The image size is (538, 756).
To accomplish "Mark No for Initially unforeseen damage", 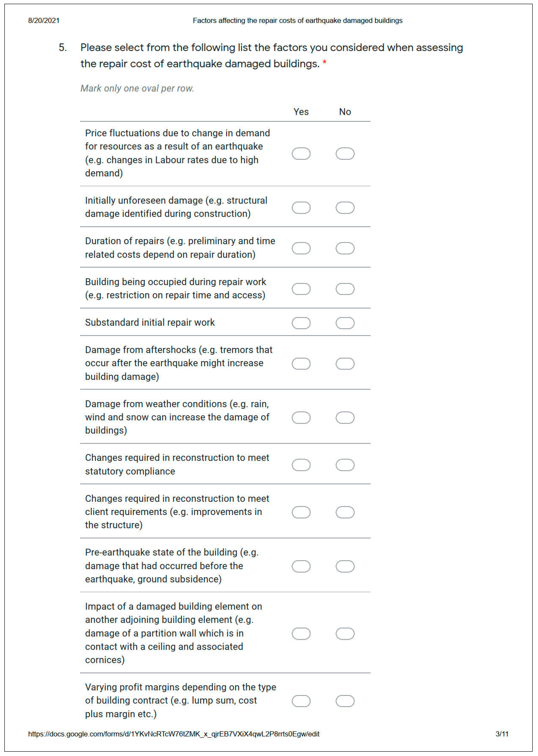I will pyautogui.click(x=345, y=208).
